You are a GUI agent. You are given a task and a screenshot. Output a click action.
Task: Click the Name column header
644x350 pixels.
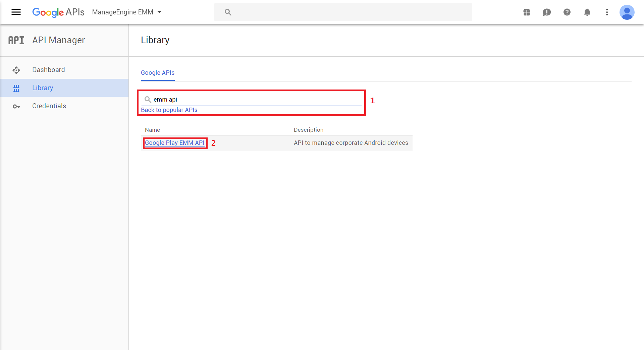point(152,130)
